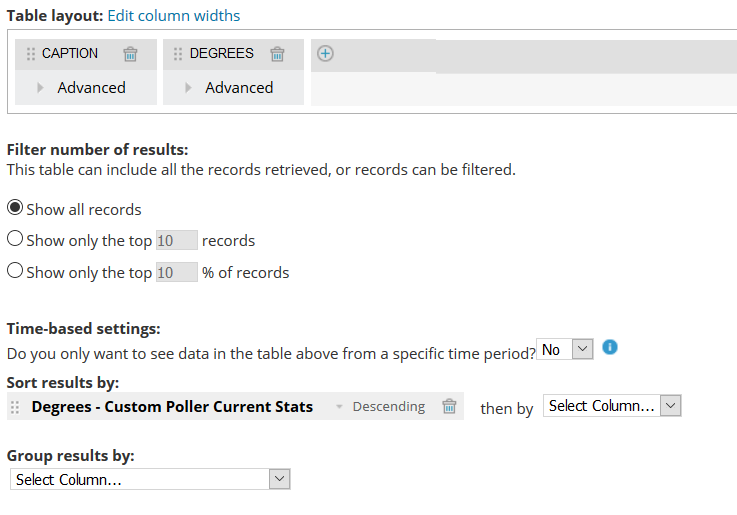The image size is (737, 515).
Task: Remove the Degrees sort with trash icon
Action: 450,406
